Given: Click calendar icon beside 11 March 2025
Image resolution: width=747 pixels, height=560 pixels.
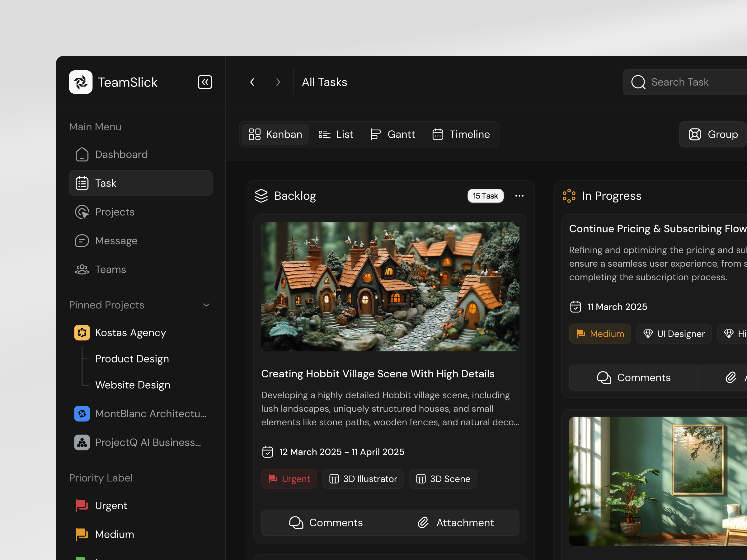Looking at the screenshot, I should (576, 306).
